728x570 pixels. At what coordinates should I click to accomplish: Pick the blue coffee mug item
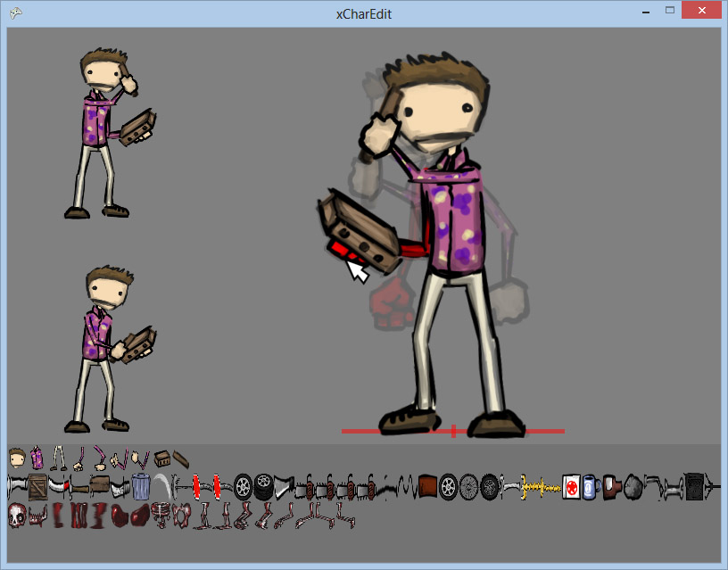(591, 487)
